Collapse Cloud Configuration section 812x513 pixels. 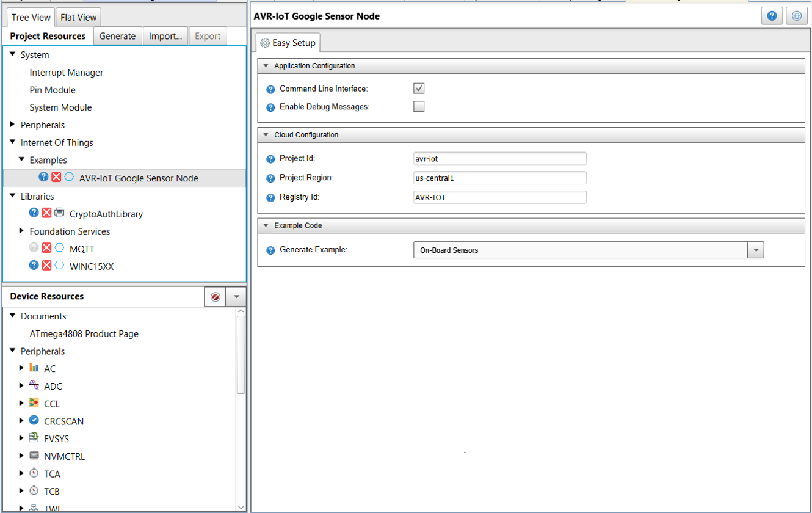point(266,134)
